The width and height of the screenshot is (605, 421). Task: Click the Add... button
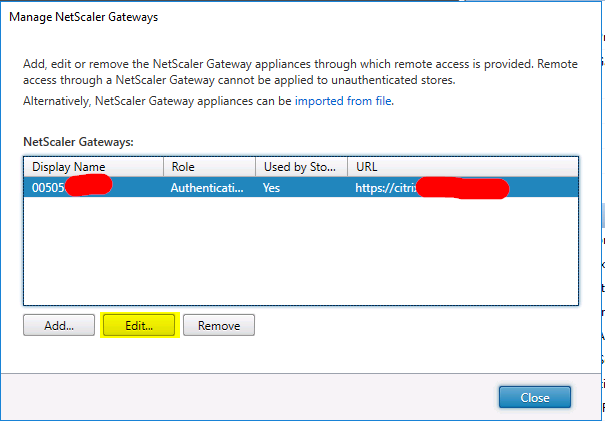(x=59, y=325)
